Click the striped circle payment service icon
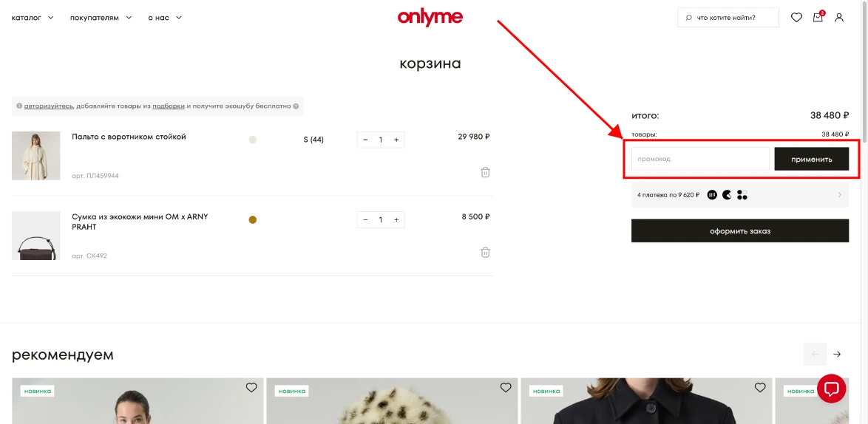 [713, 194]
